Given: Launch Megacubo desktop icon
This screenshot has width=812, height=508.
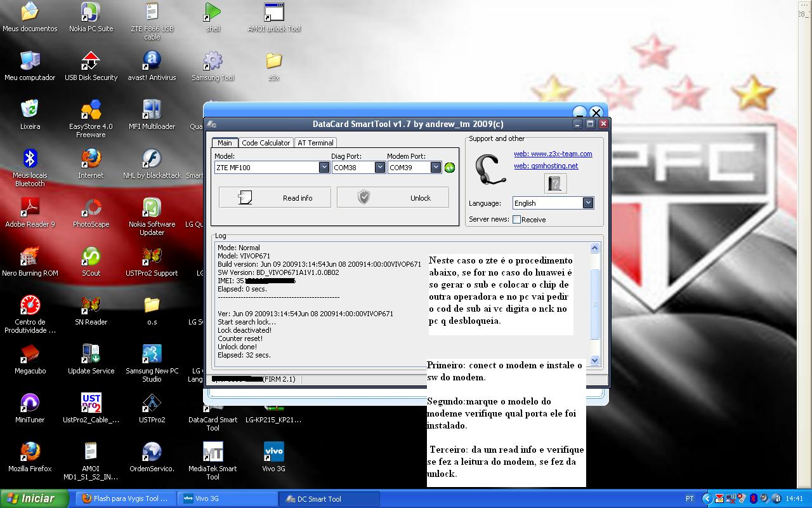Looking at the screenshot, I should [x=30, y=359].
